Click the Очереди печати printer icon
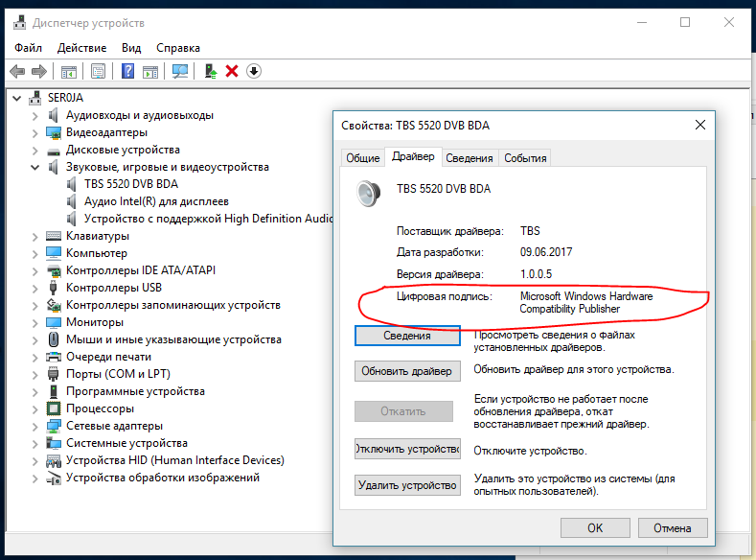Viewport: 756px width, 560px height. point(54,357)
